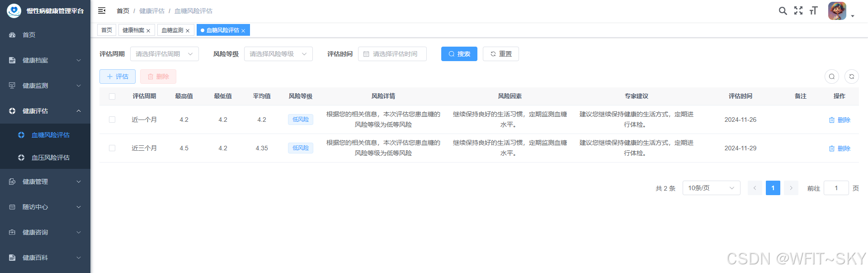This screenshot has width=868, height=273.
Task: Open 血压风险评估 in the sidebar
Action: (x=45, y=158)
